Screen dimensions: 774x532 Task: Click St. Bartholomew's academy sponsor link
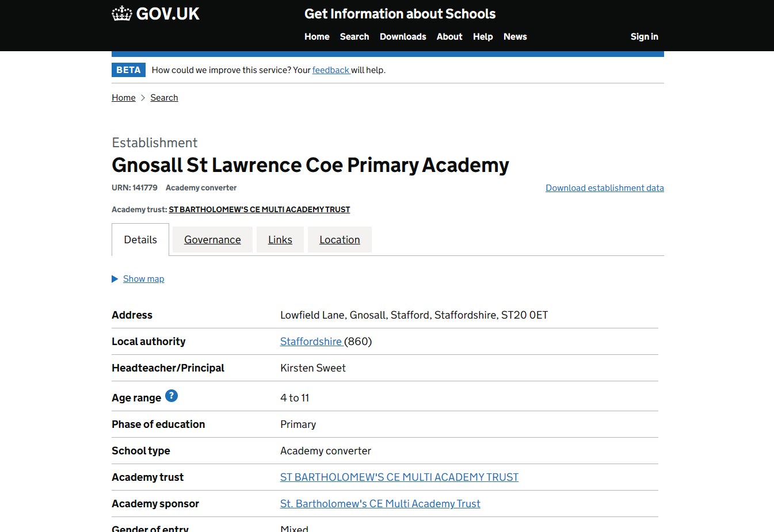tap(380, 503)
